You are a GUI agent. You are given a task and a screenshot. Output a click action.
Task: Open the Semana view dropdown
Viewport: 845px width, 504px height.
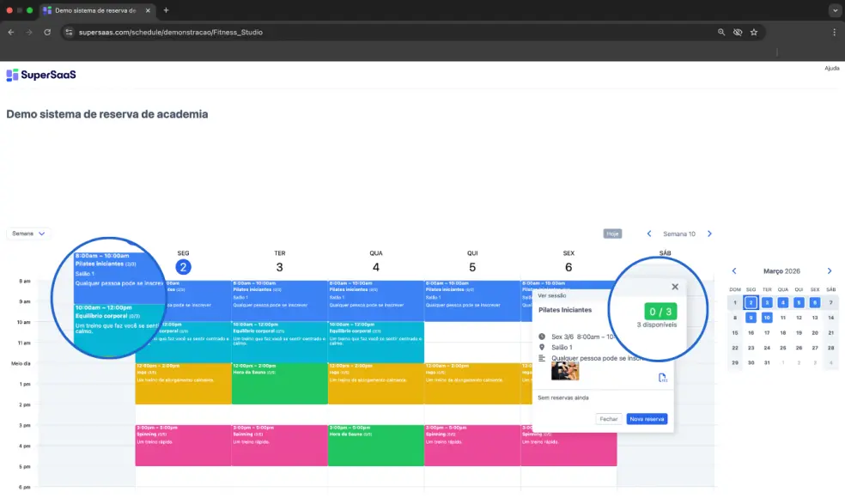(29, 233)
